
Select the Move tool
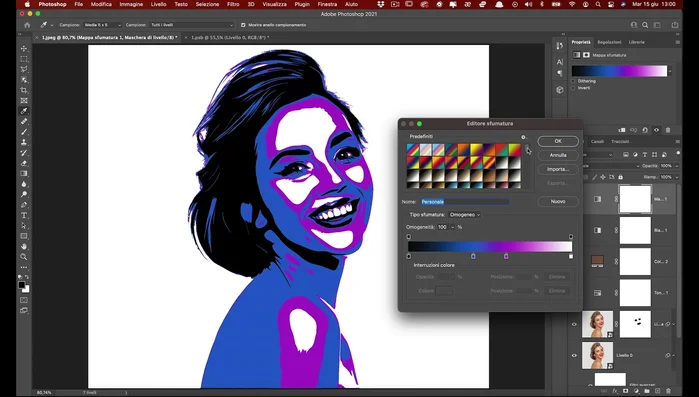tap(24, 49)
